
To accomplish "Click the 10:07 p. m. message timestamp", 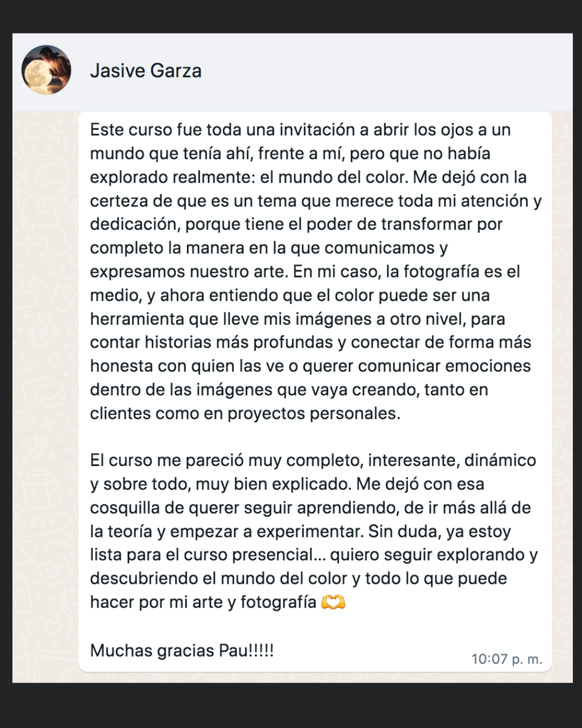I will 507,659.
